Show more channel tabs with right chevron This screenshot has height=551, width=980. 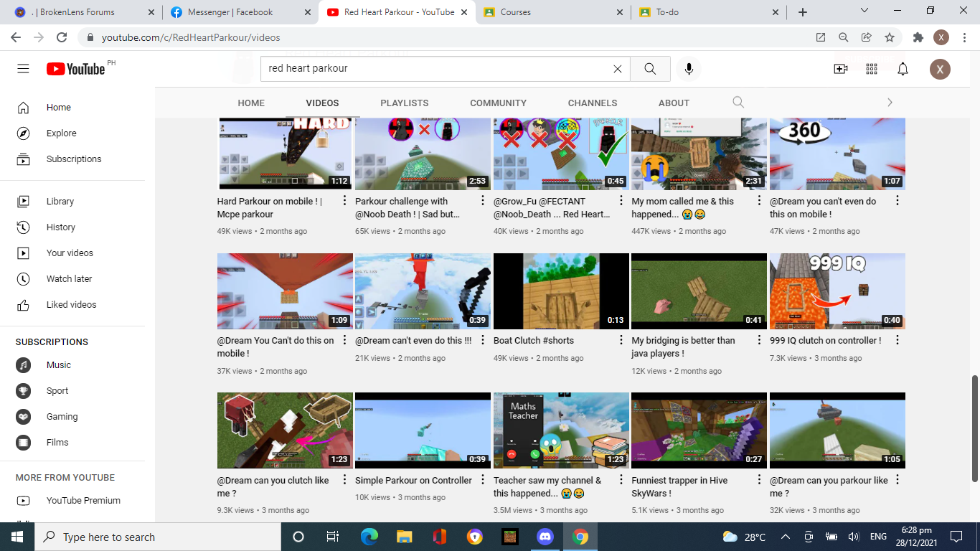(x=890, y=103)
